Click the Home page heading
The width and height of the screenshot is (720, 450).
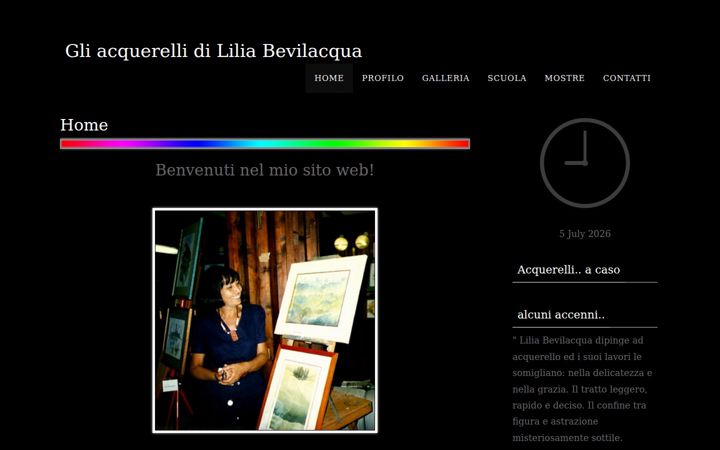coord(84,125)
